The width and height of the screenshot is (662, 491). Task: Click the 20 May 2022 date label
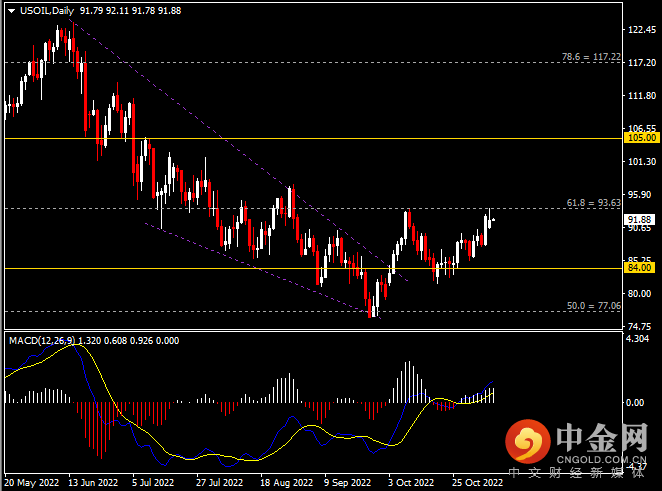[32, 482]
